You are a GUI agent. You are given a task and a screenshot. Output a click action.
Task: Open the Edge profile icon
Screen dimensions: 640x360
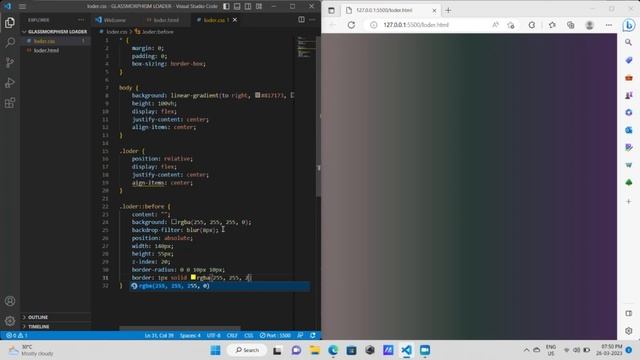click(589, 25)
